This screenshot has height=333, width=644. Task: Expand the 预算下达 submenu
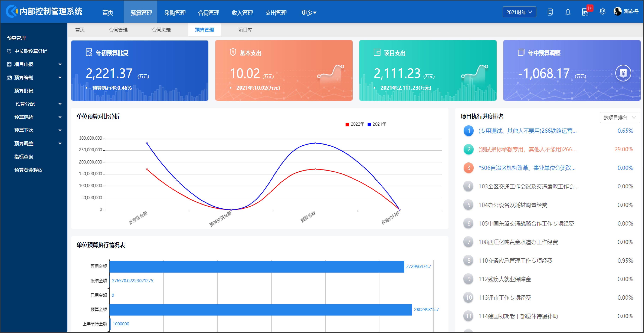pyautogui.click(x=60, y=130)
